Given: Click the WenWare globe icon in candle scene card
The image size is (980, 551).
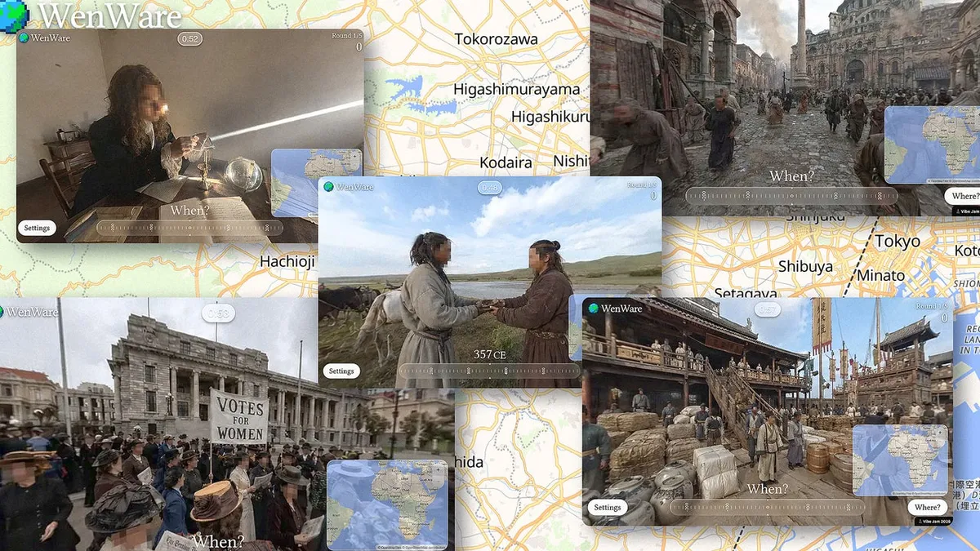Looking at the screenshot, I should coord(24,38).
